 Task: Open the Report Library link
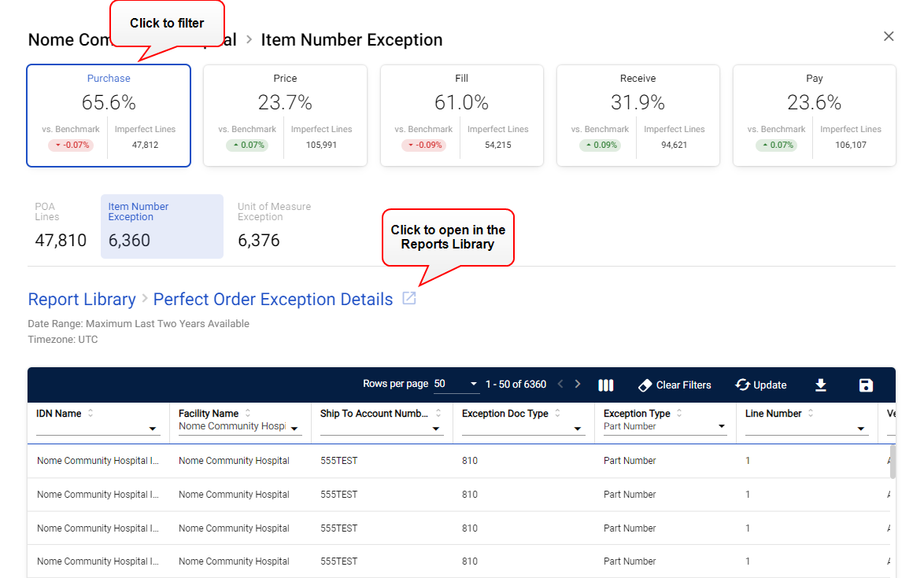click(x=82, y=299)
